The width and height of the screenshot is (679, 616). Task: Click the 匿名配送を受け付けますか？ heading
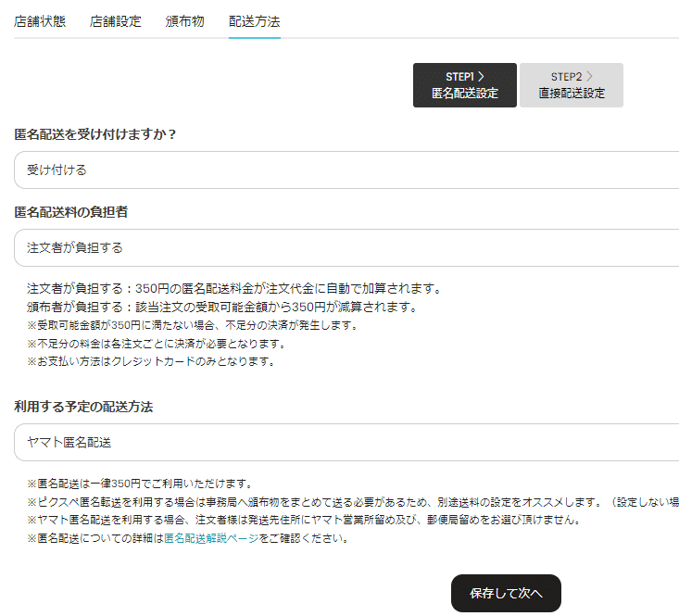point(94,134)
